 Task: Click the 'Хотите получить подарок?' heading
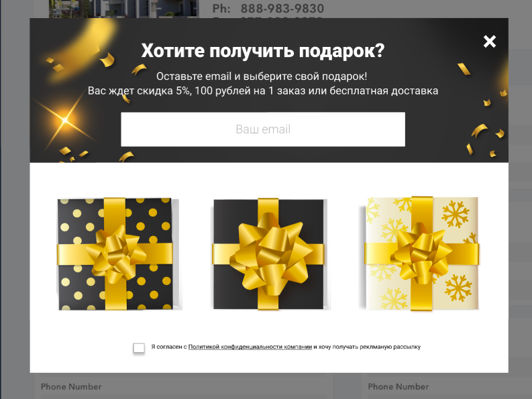263,51
